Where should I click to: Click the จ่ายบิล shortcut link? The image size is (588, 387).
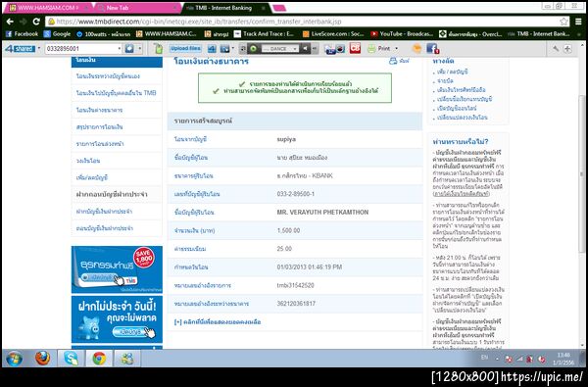click(445, 80)
